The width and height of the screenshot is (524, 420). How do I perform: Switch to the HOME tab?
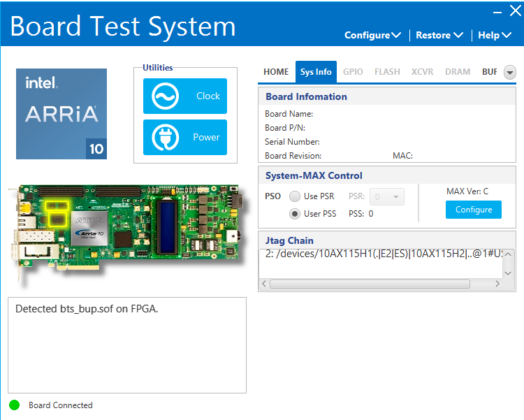click(276, 72)
